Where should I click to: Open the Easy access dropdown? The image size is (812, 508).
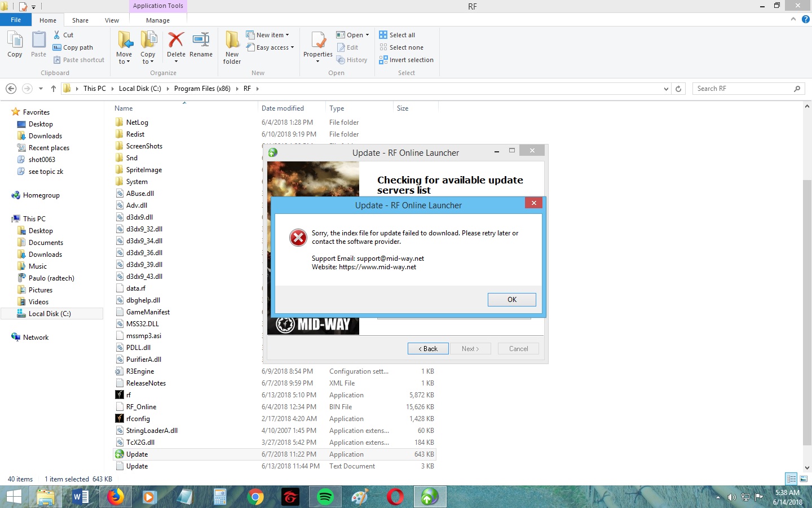(x=271, y=47)
